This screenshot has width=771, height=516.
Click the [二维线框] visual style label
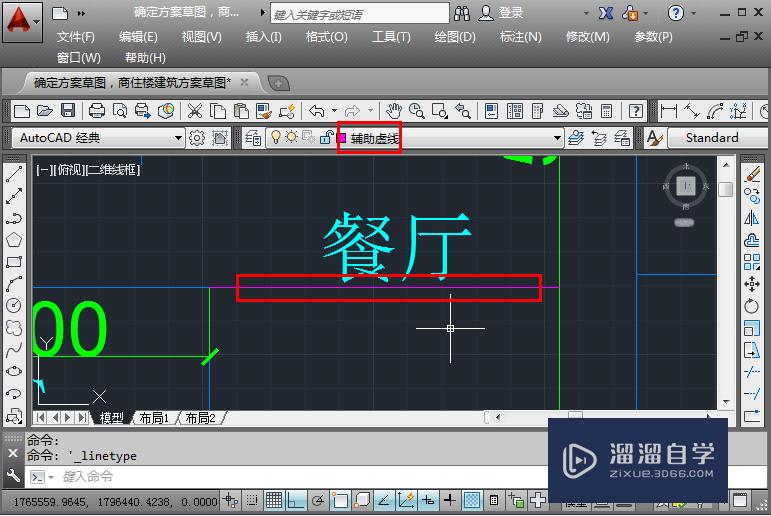[x=113, y=170]
